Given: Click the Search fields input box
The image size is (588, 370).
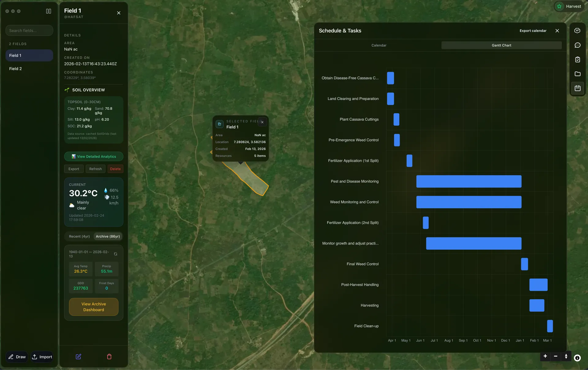Looking at the screenshot, I should [x=29, y=31].
